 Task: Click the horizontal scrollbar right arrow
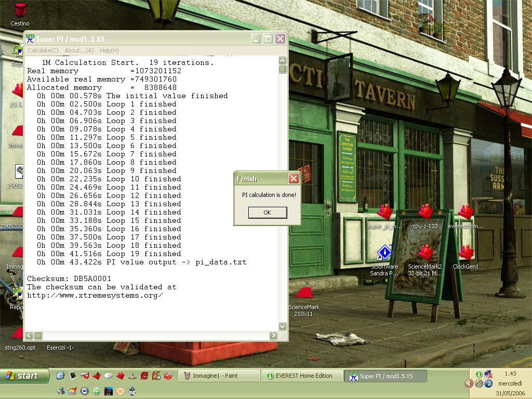click(x=273, y=336)
